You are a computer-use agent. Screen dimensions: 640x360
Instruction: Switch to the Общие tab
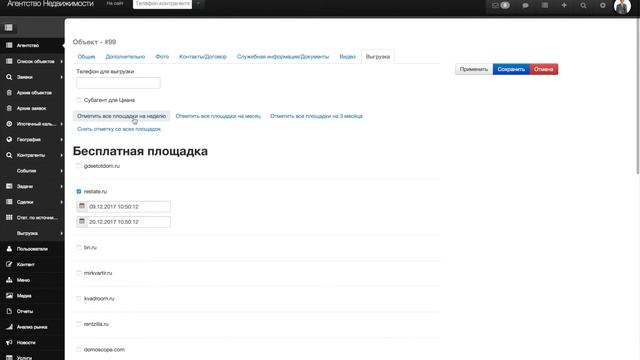coord(86,57)
